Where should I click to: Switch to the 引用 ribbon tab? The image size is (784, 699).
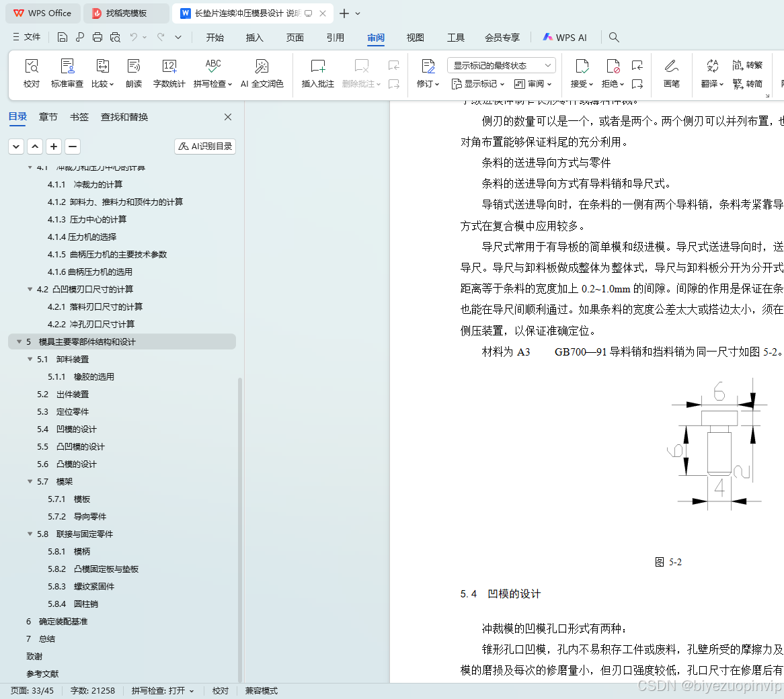[x=335, y=38]
